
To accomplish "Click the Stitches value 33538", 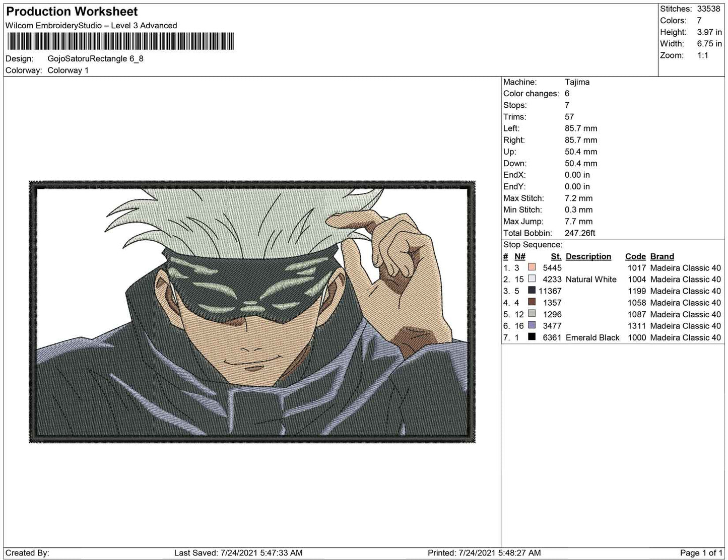I will click(709, 9).
